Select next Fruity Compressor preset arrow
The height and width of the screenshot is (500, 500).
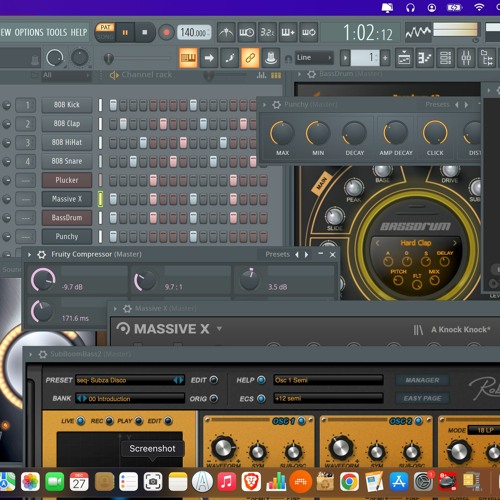[306, 255]
